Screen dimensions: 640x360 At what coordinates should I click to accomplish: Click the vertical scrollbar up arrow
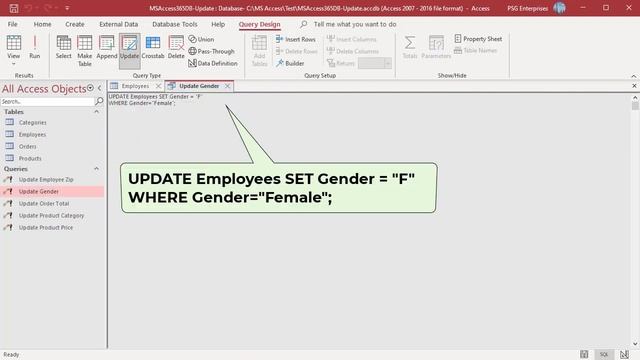(635, 98)
